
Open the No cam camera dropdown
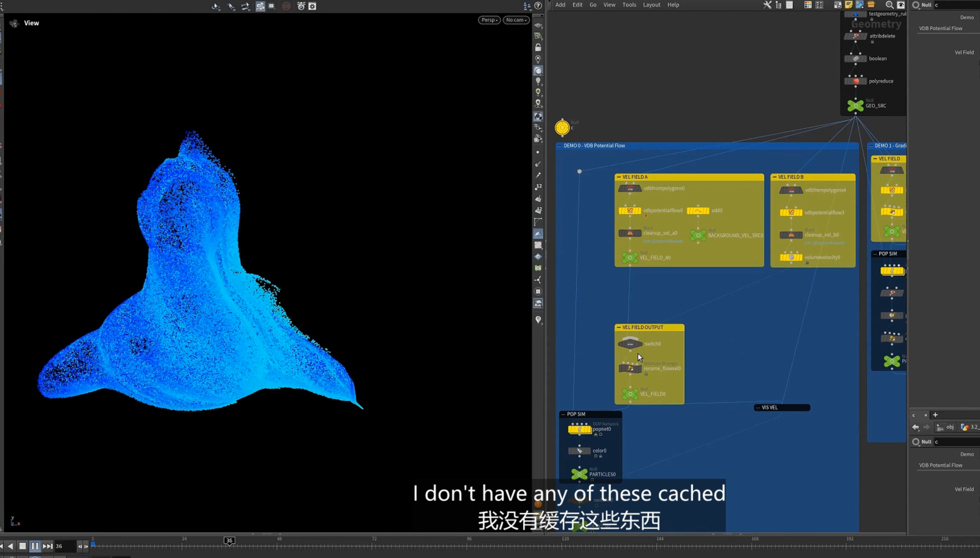coord(516,20)
